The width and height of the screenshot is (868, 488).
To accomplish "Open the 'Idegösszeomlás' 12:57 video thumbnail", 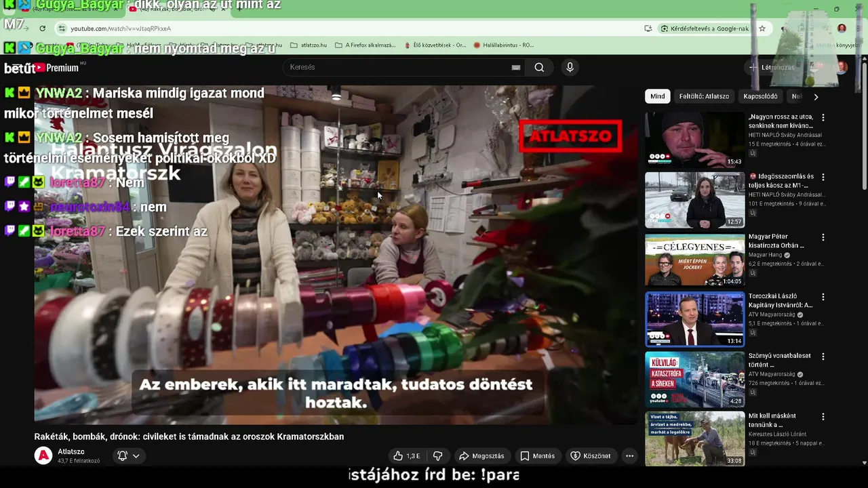I will click(694, 199).
